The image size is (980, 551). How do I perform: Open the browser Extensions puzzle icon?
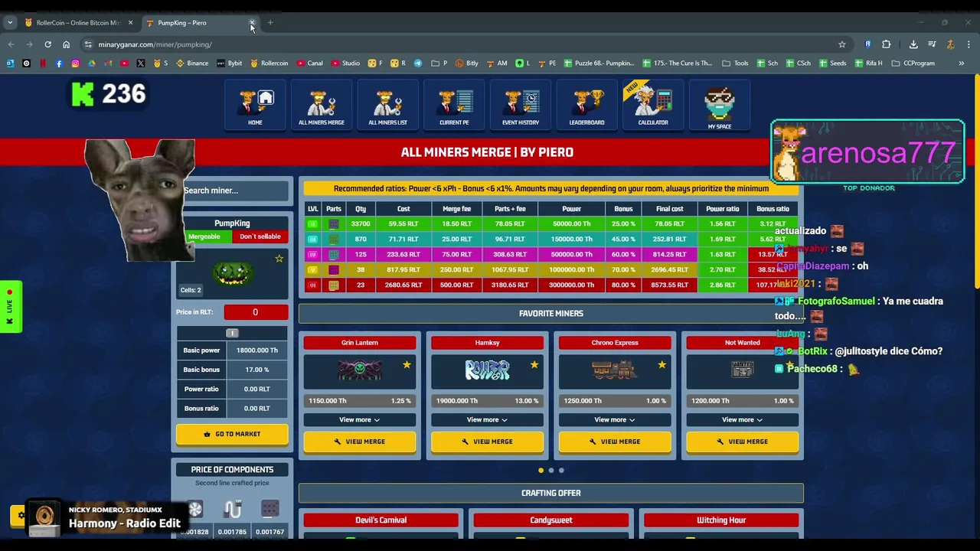click(887, 44)
